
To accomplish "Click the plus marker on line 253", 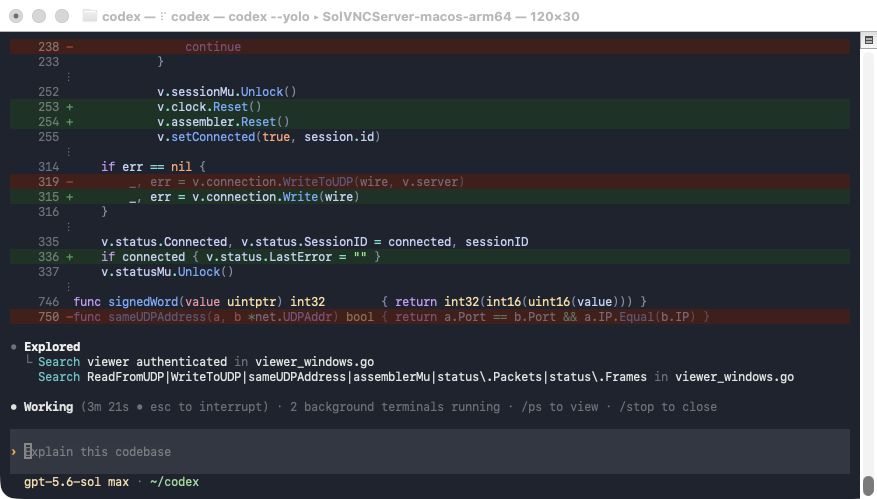I will click(69, 107).
